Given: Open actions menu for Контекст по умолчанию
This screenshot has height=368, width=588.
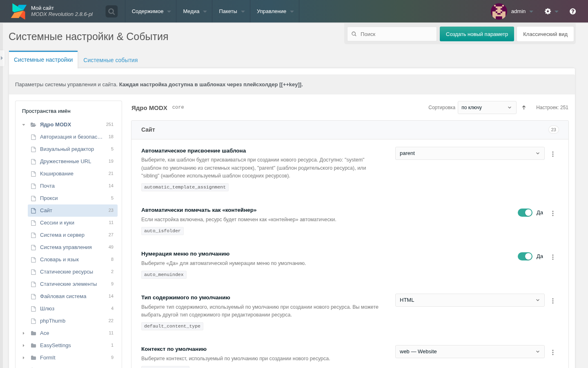Looking at the screenshot, I should coord(553,352).
